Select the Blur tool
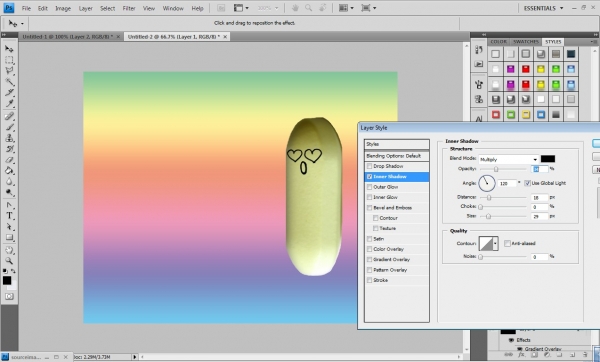This screenshot has width=600, height=362. 9,181
